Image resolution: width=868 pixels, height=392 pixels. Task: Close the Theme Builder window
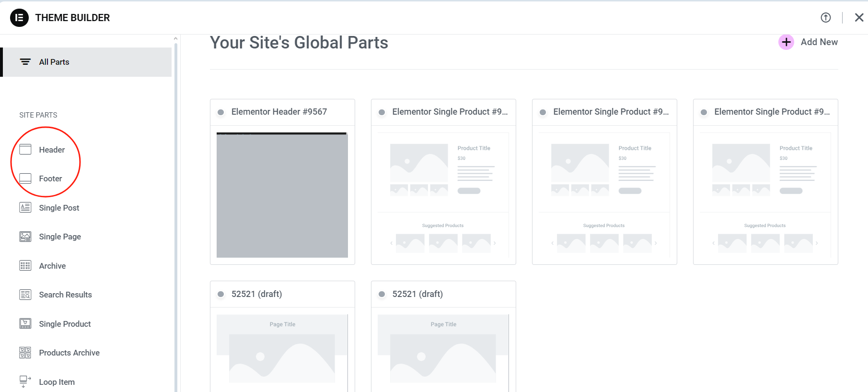[859, 18]
